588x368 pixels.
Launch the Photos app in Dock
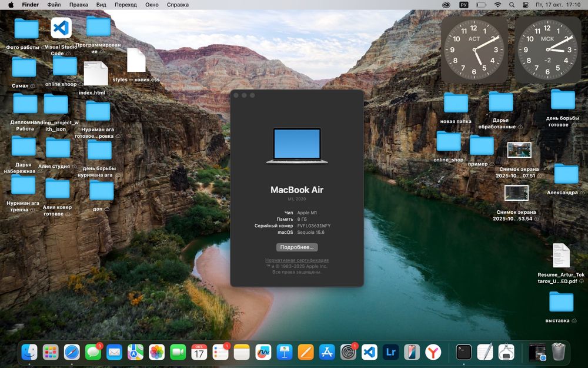(x=157, y=352)
